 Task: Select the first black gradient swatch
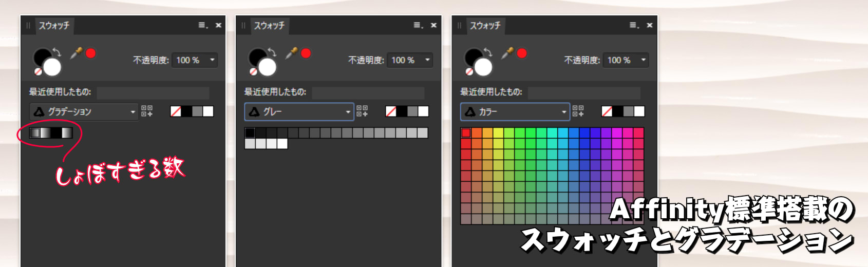pyautogui.click(x=35, y=133)
